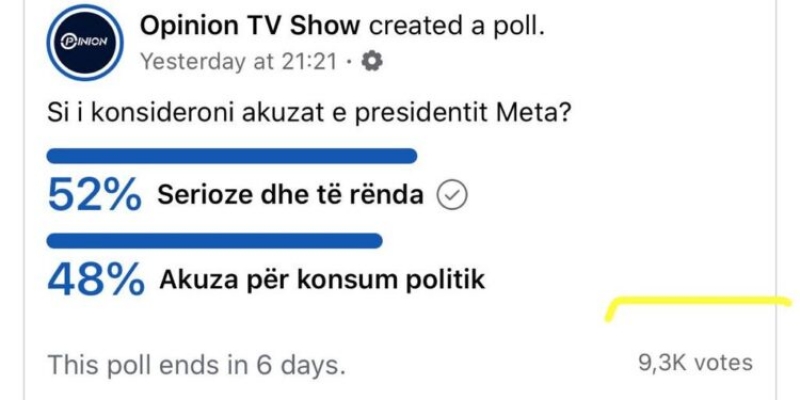
Task: View the 9,3K votes count
Action: click(695, 363)
